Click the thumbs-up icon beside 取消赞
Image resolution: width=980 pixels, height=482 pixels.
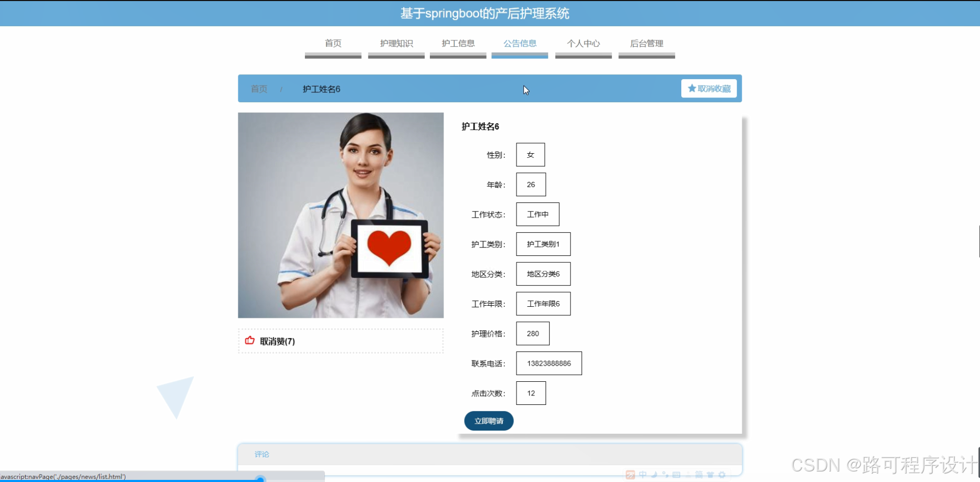point(250,340)
